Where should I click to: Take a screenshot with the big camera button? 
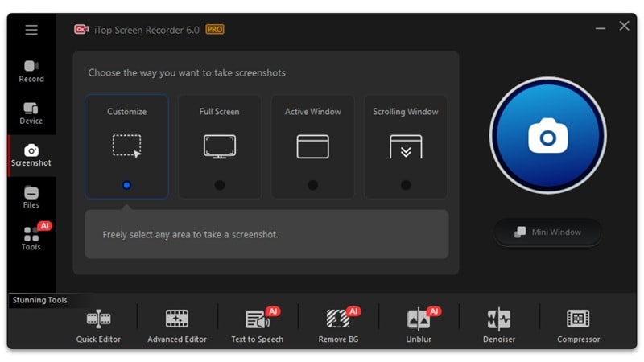(548, 136)
